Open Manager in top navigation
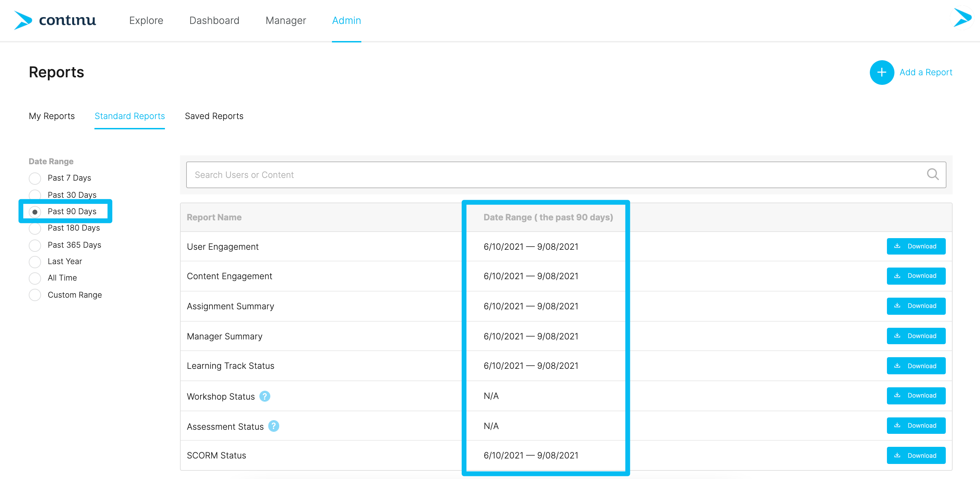 286,21
